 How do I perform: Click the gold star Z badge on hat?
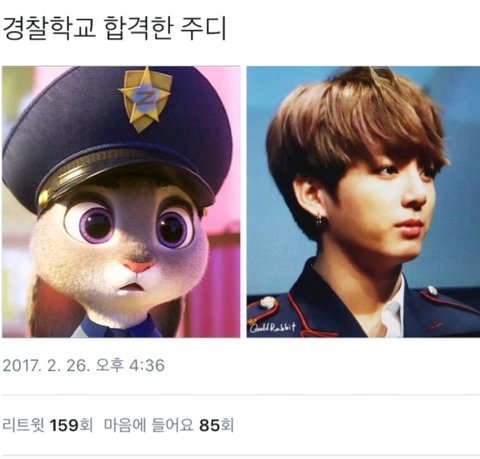pyautogui.click(x=145, y=99)
